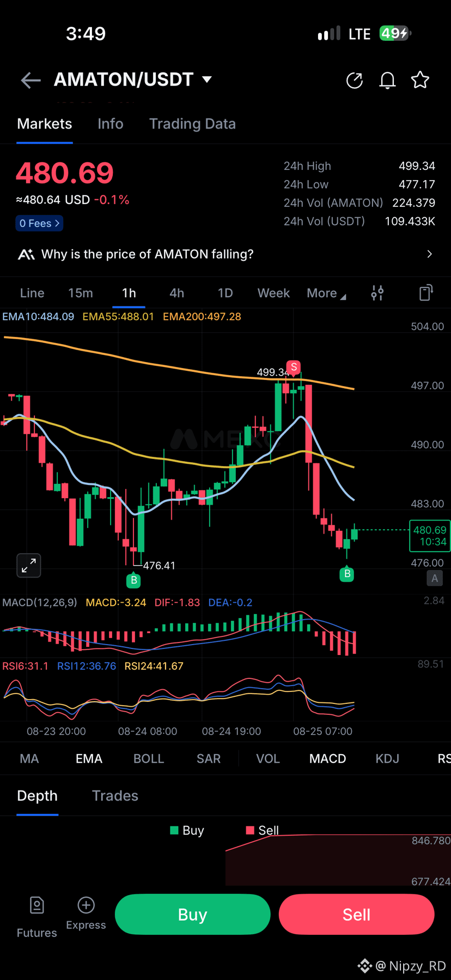451x980 pixels.
Task: Tap the cellular signal bars icon
Action: tap(329, 33)
